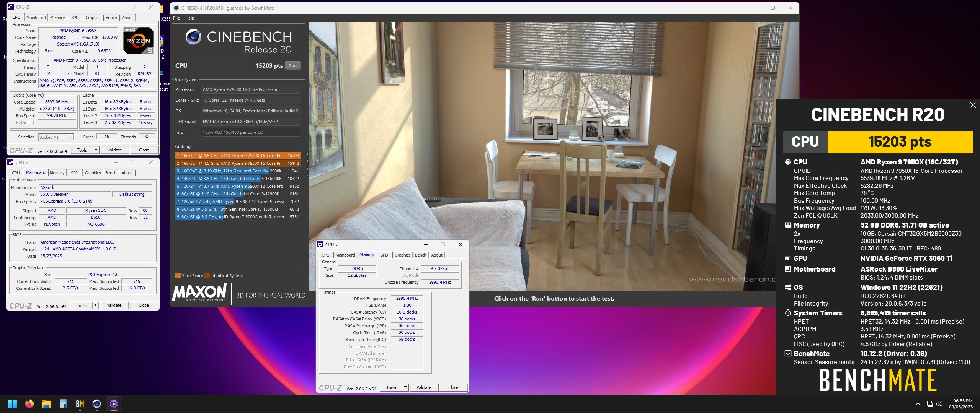The width and height of the screenshot is (980, 413).
Task: Click the BenchMate GPU section icon
Action: click(788, 259)
